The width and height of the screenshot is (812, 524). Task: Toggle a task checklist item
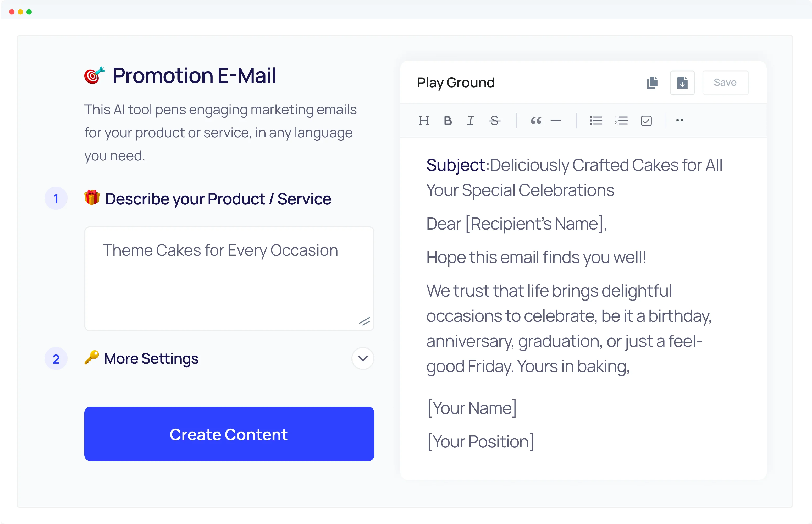(x=646, y=121)
